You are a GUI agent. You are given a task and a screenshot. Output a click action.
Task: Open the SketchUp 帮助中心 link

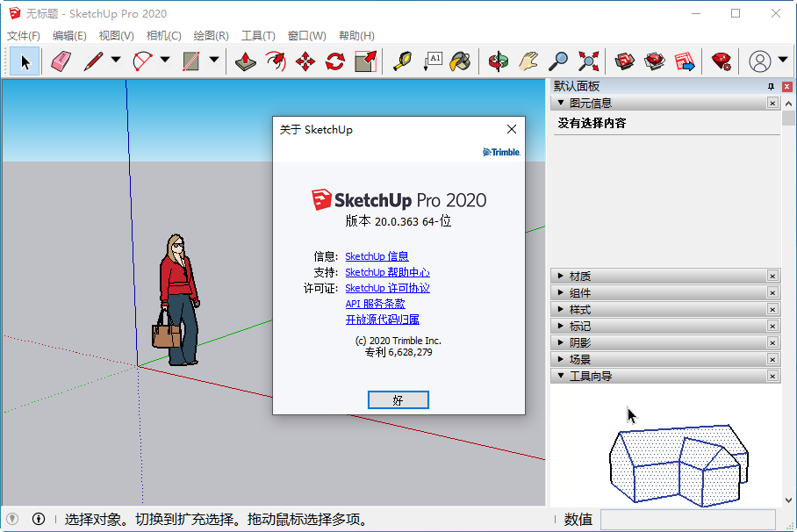click(387, 272)
